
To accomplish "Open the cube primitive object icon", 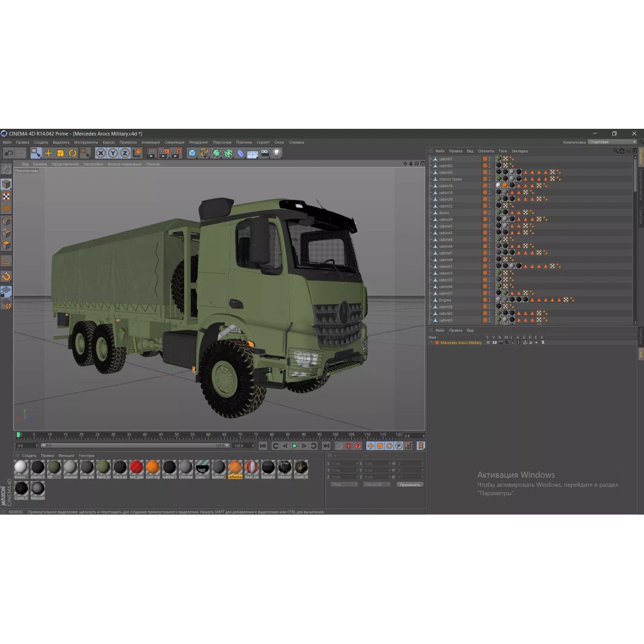I will pyautogui.click(x=192, y=153).
